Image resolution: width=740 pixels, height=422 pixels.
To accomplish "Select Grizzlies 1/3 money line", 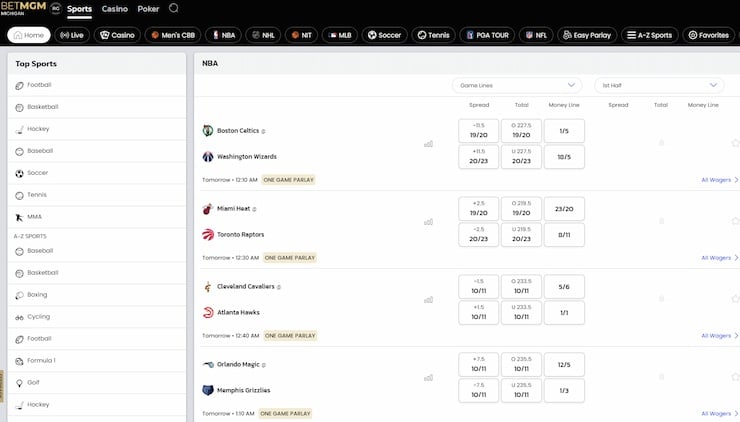I will [x=564, y=390].
